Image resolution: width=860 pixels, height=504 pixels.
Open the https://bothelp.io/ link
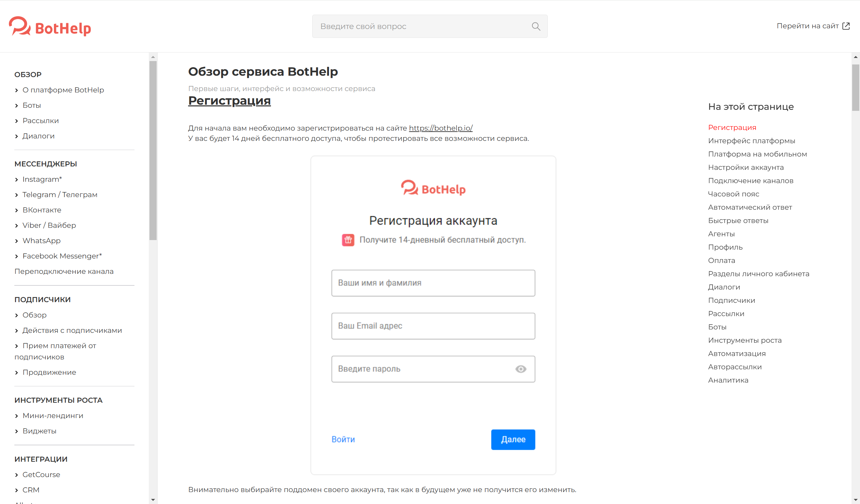441,128
